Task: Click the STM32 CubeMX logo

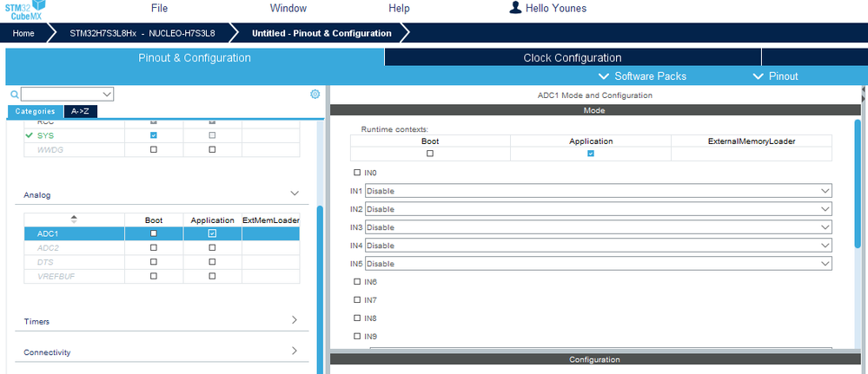Action: 25,10
